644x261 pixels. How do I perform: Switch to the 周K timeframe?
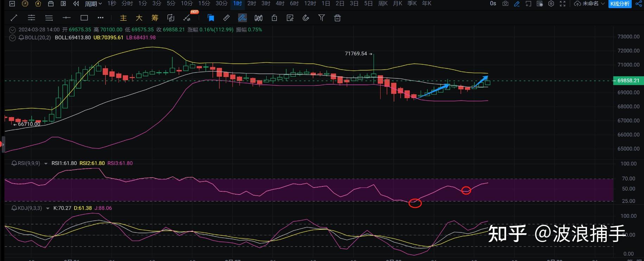click(x=383, y=4)
